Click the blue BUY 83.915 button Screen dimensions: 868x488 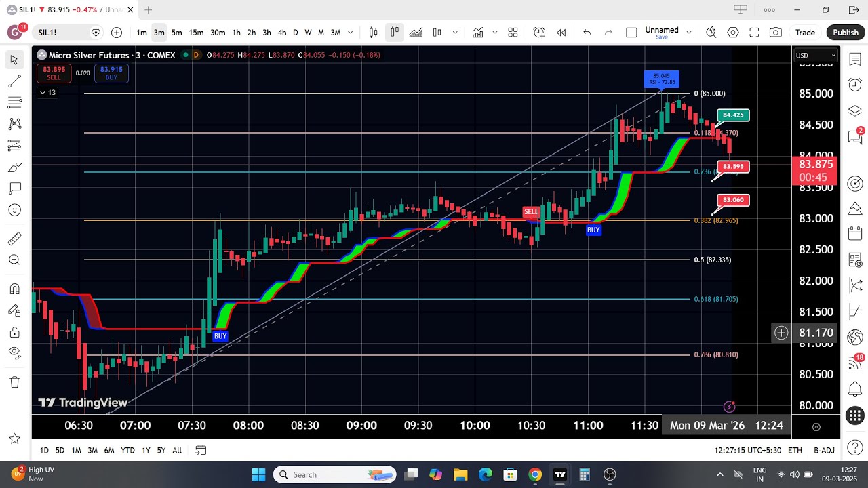click(x=111, y=73)
